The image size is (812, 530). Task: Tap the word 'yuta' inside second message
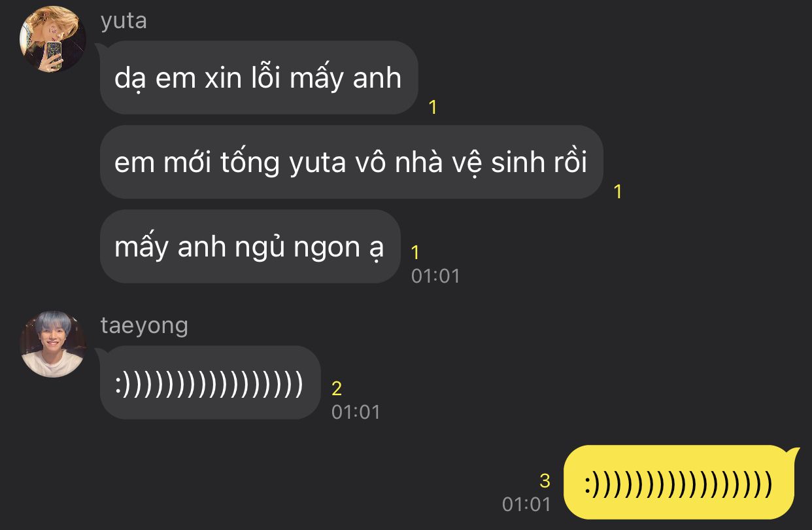tap(317, 163)
